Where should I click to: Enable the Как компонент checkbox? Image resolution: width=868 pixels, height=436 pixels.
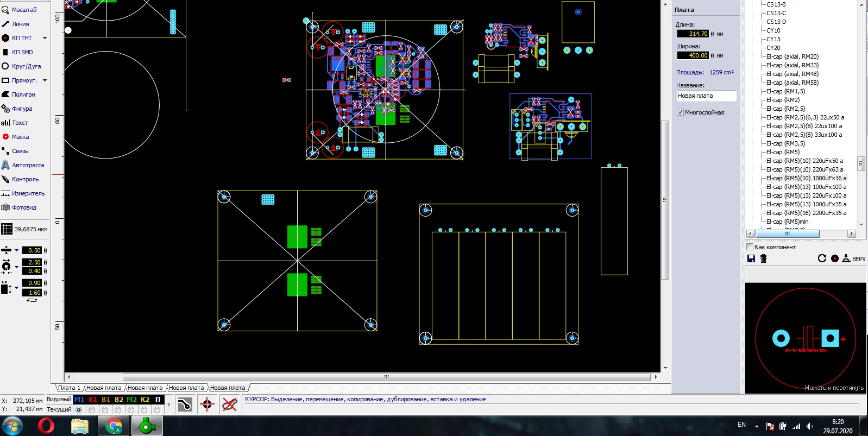click(x=750, y=247)
